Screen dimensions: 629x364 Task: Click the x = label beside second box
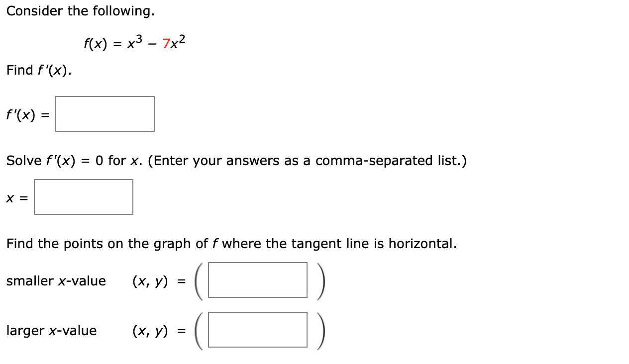coord(16,197)
